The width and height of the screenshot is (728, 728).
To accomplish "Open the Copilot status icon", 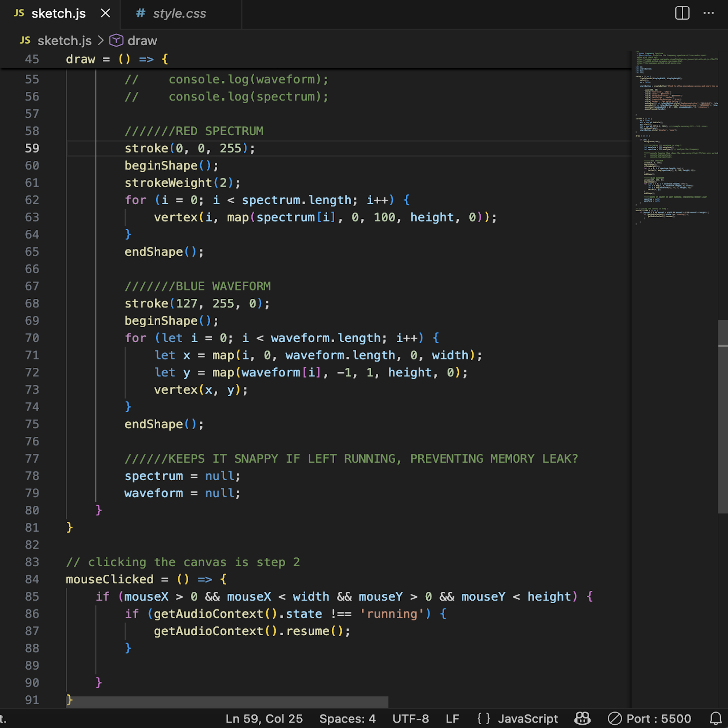I will [582, 718].
